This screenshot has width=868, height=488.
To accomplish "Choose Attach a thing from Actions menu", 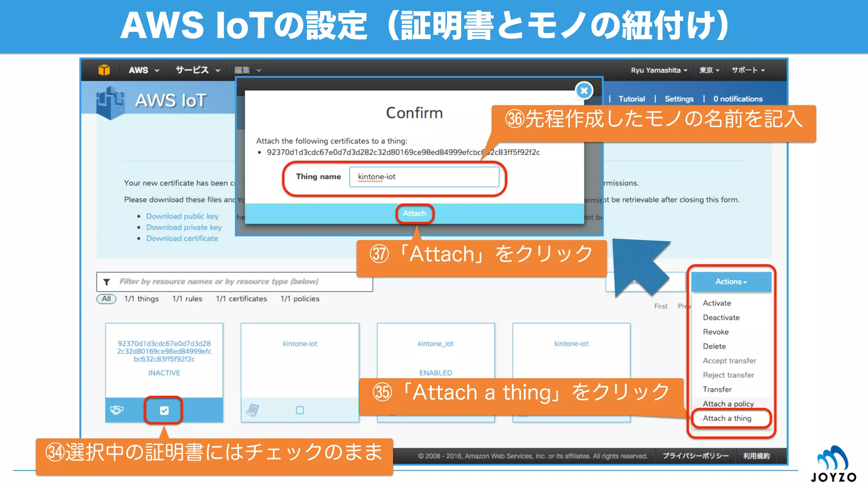I will tap(727, 418).
